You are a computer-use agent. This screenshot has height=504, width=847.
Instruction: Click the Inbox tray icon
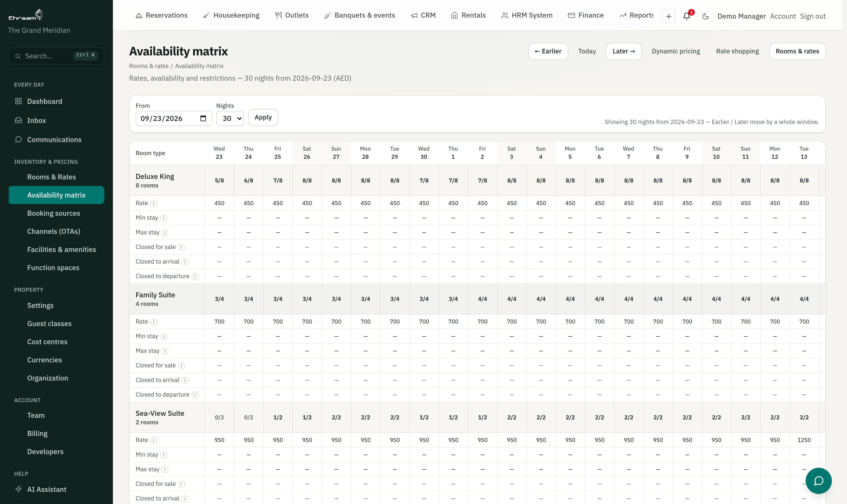coord(18,120)
